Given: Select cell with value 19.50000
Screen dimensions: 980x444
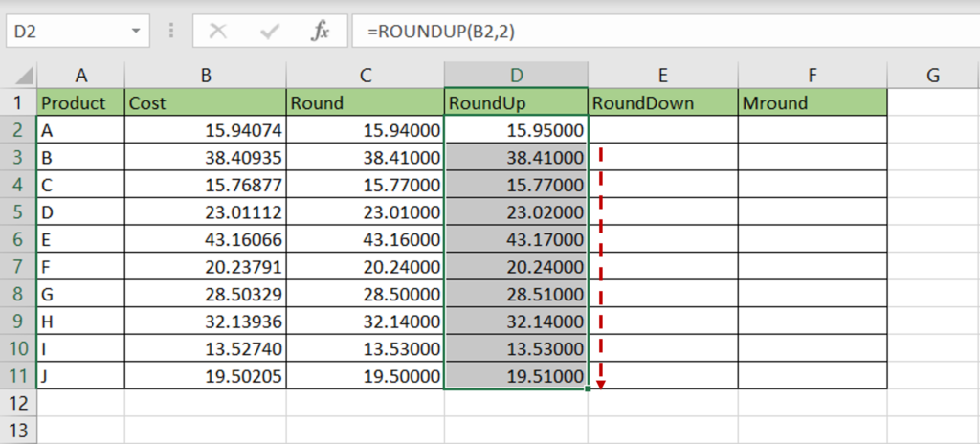Looking at the screenshot, I should click(x=366, y=376).
